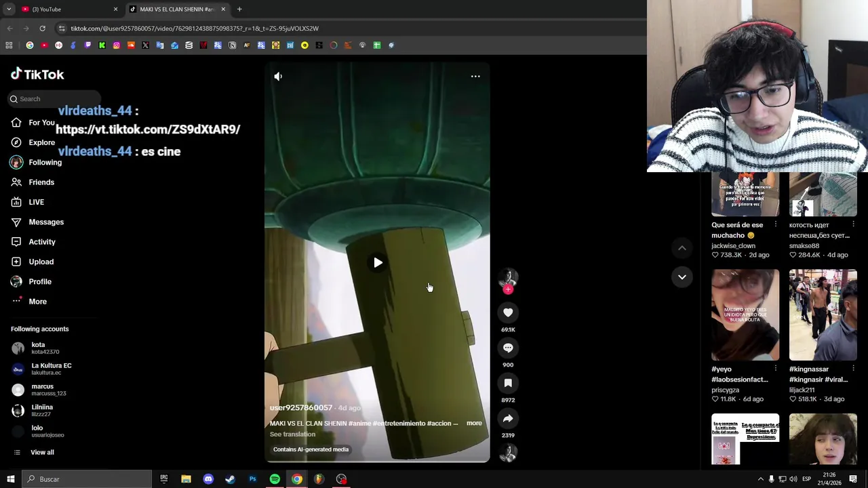868x488 pixels.
Task: Go to previous video with up chevron
Action: point(682,248)
